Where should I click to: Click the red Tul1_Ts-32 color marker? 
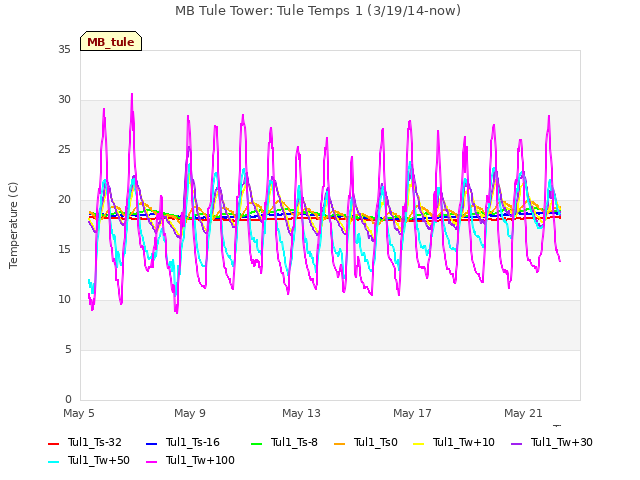[53, 444]
